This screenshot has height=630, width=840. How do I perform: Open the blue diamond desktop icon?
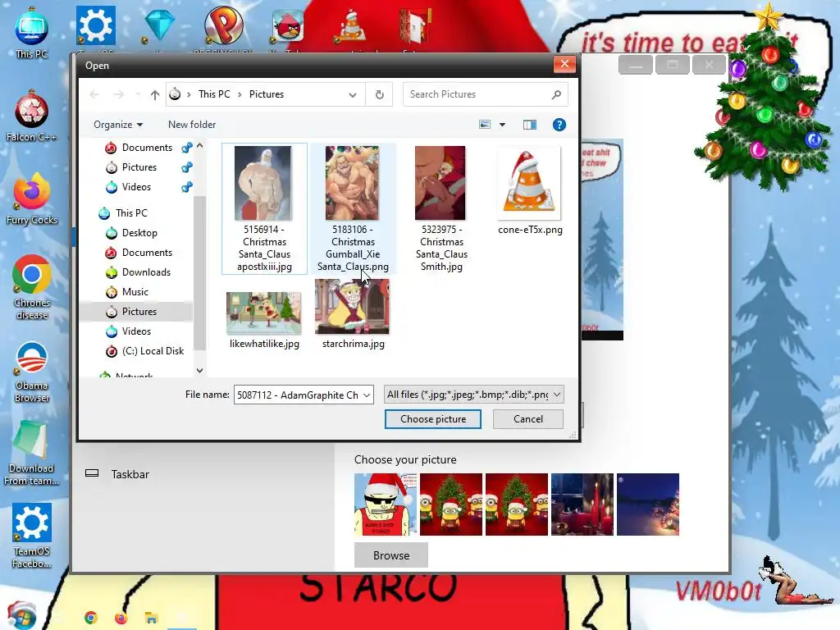[x=159, y=27]
